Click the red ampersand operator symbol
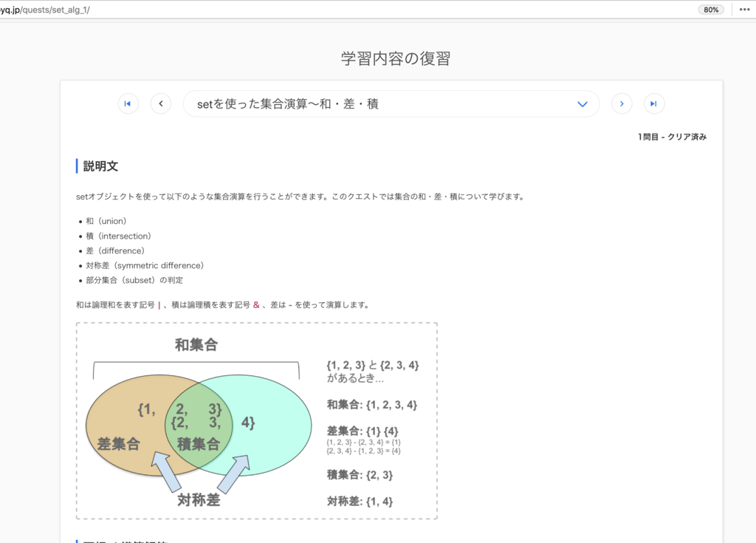This screenshot has height=543, width=756. click(256, 305)
